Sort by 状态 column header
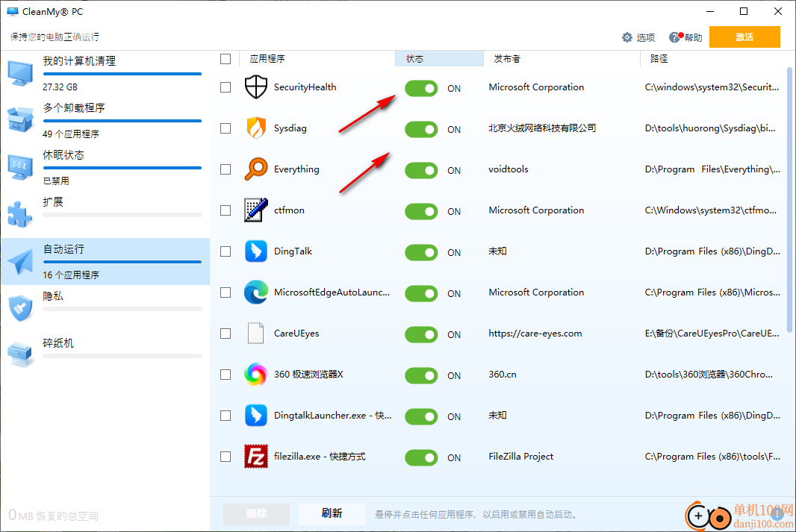The width and height of the screenshot is (796, 532). 439,59
